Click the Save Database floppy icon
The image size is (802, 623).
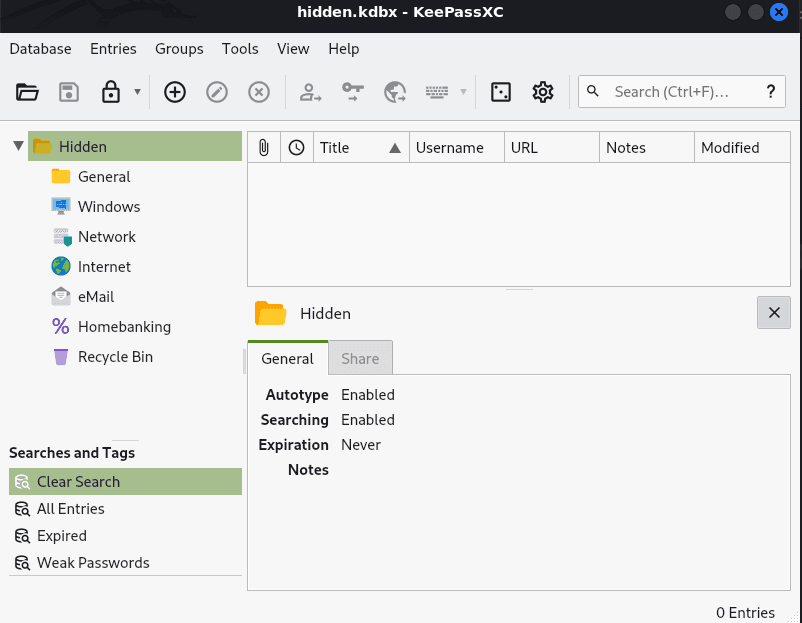point(69,92)
